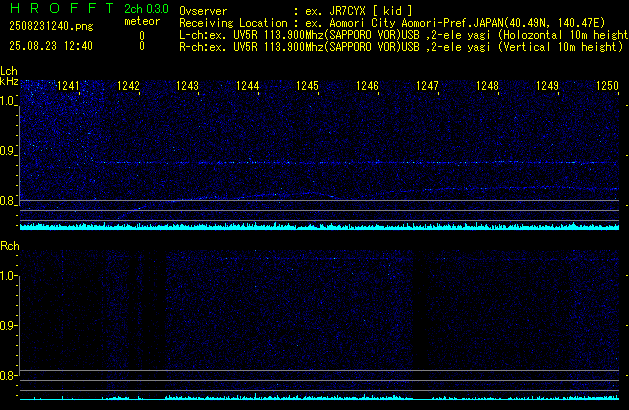Select the 1242 time marker
Viewport: 629px width, 410px height.
[x=128, y=86]
